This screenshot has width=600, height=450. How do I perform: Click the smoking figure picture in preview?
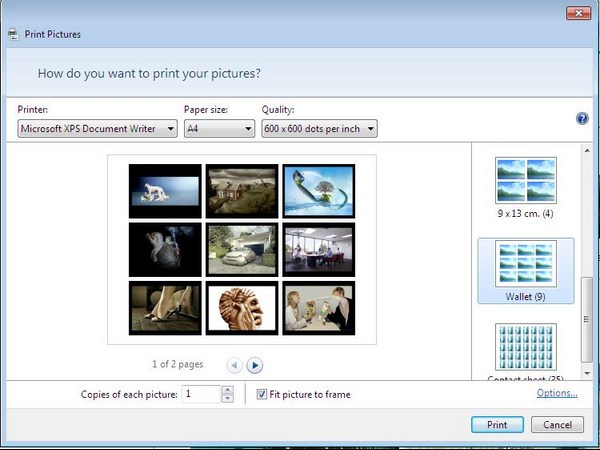pos(165,249)
